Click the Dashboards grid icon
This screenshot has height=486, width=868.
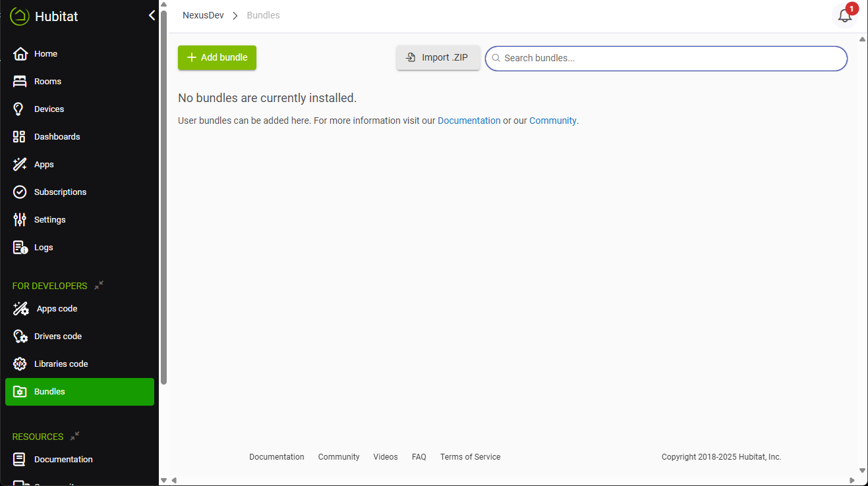20,137
